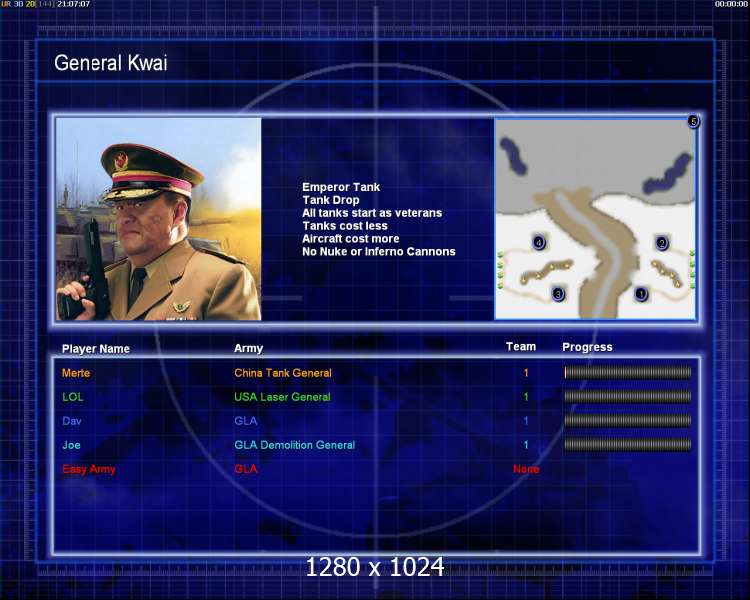Click the Emperor Tank ability line
The image size is (750, 600).
(341, 187)
